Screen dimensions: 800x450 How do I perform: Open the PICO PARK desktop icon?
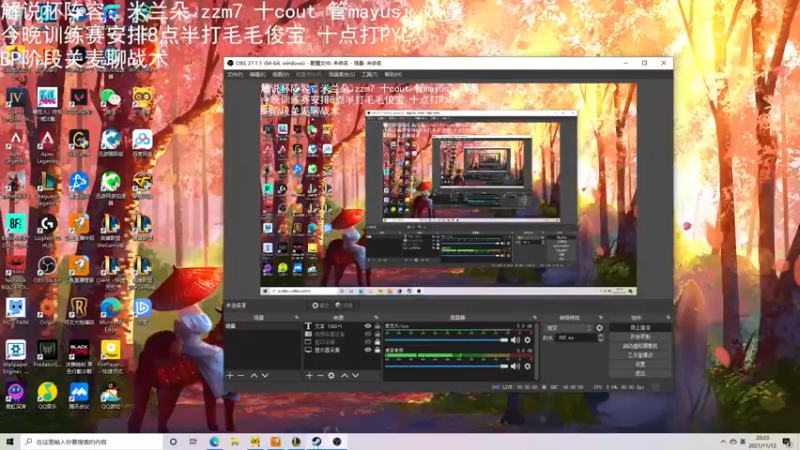pos(15,311)
